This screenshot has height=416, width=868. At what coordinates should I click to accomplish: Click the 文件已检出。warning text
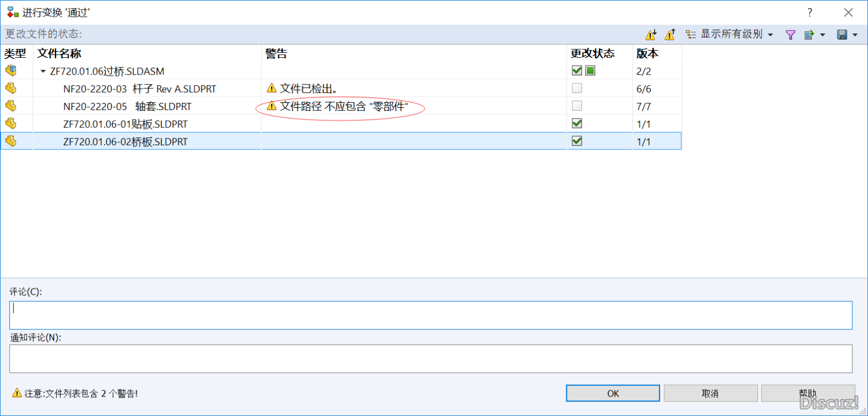(x=308, y=88)
